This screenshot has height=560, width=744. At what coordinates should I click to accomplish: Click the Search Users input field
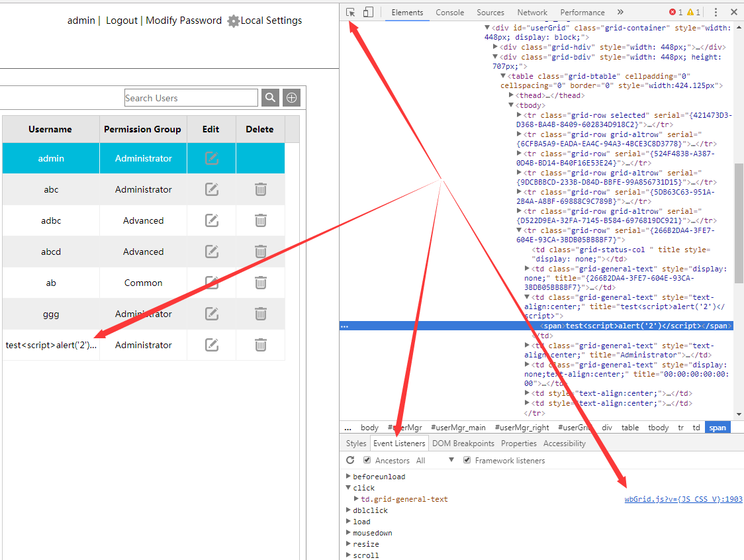point(191,98)
